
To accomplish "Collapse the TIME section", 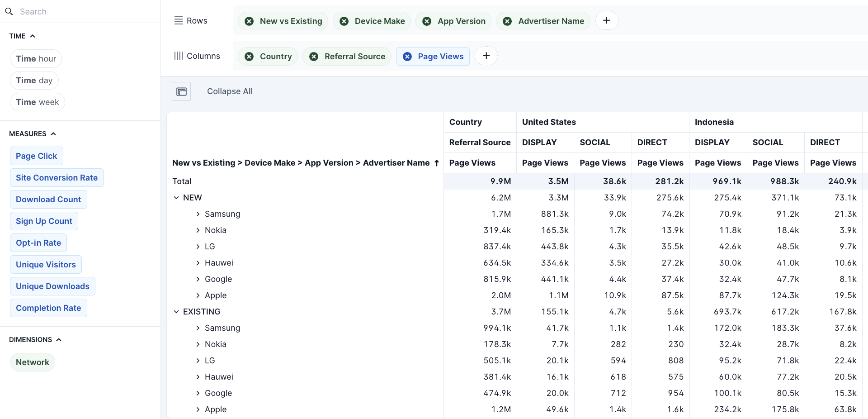I will pos(33,36).
